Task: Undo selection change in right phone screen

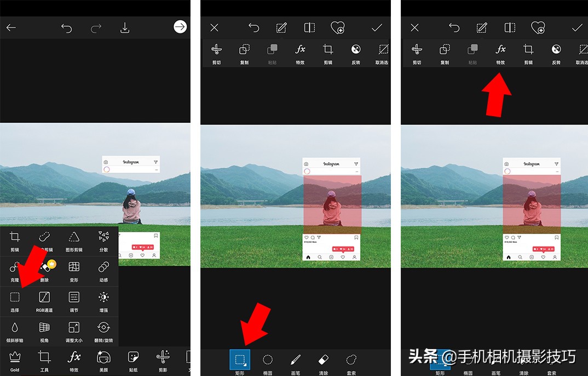Action: 454,28
